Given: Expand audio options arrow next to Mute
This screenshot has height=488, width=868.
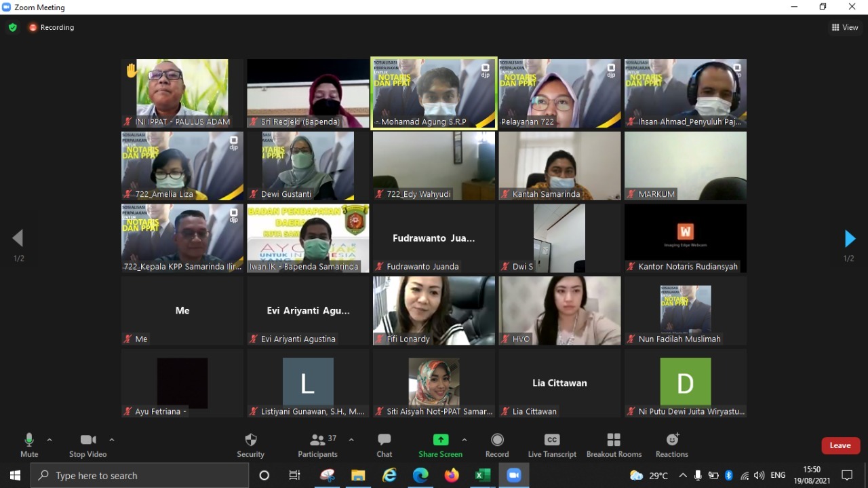Looking at the screenshot, I should pos(50,440).
